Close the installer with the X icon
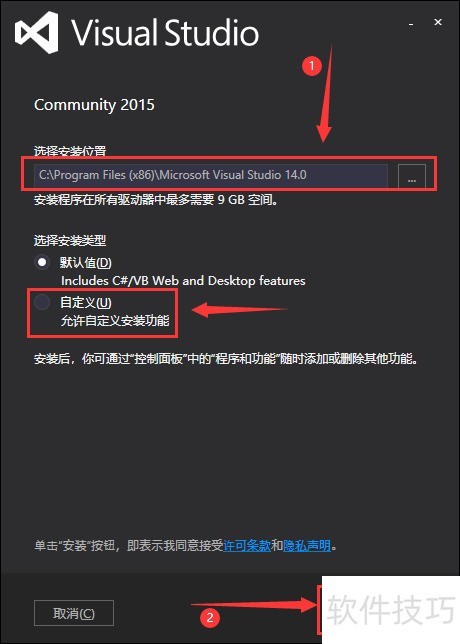 pos(438,22)
